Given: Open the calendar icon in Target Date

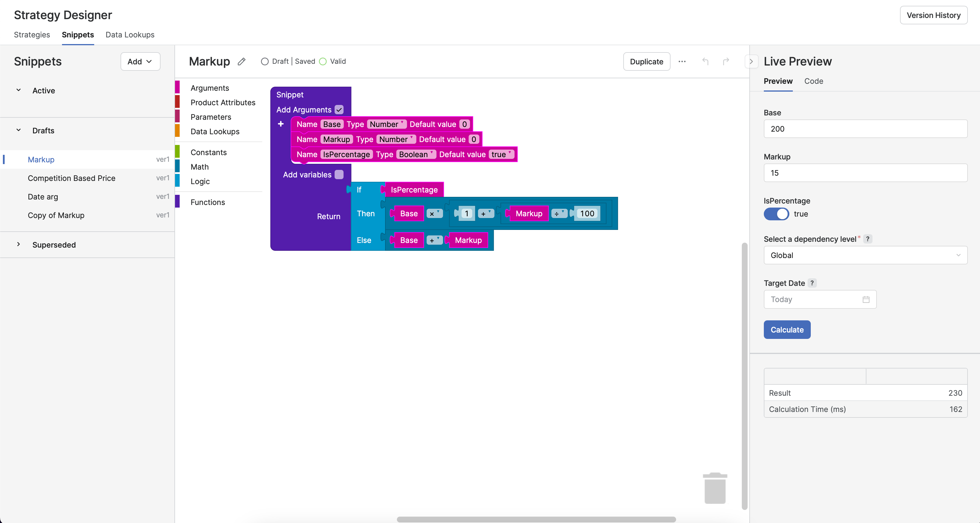Looking at the screenshot, I should pyautogui.click(x=866, y=299).
